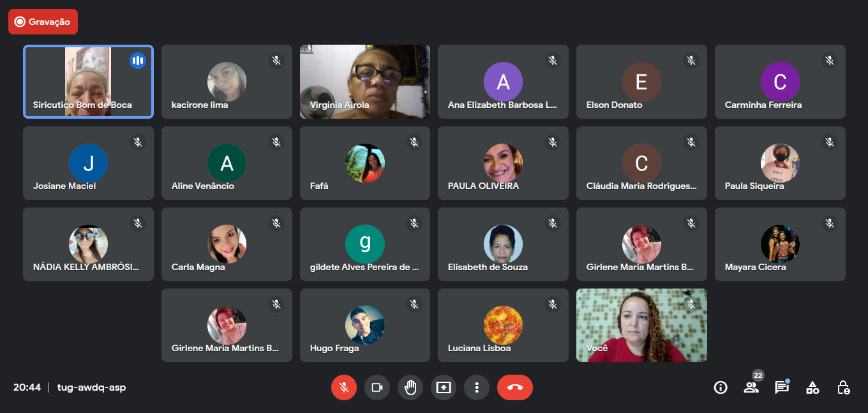Open the activities shapes icon
The image size is (868, 413).
tap(812, 387)
